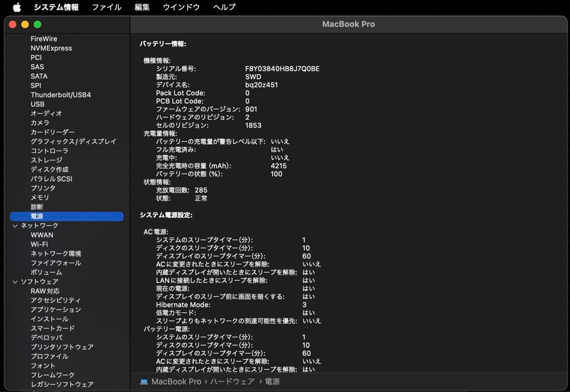Reselect the highlighted 電源 sidebar entry
Screen dimensions: 570x392
37,216
